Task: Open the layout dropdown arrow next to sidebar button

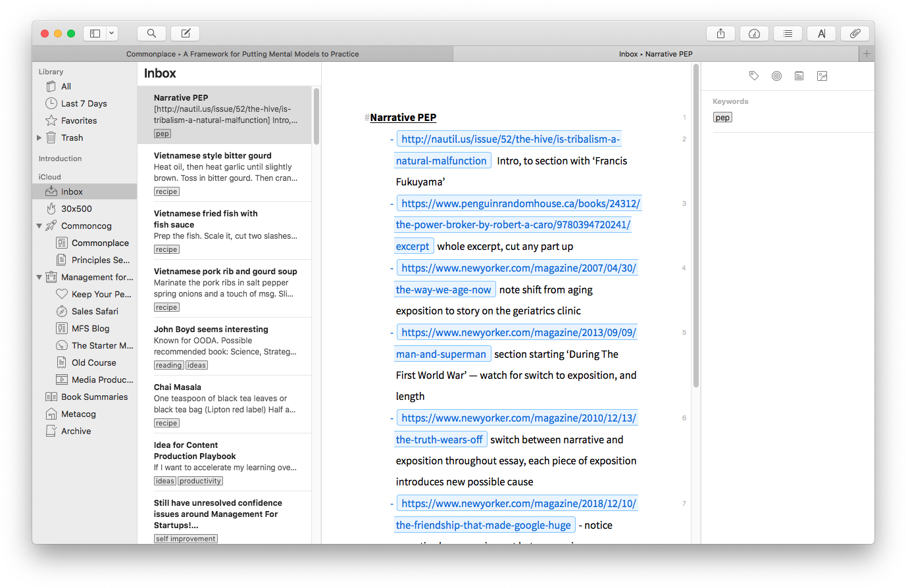Action: [x=112, y=34]
